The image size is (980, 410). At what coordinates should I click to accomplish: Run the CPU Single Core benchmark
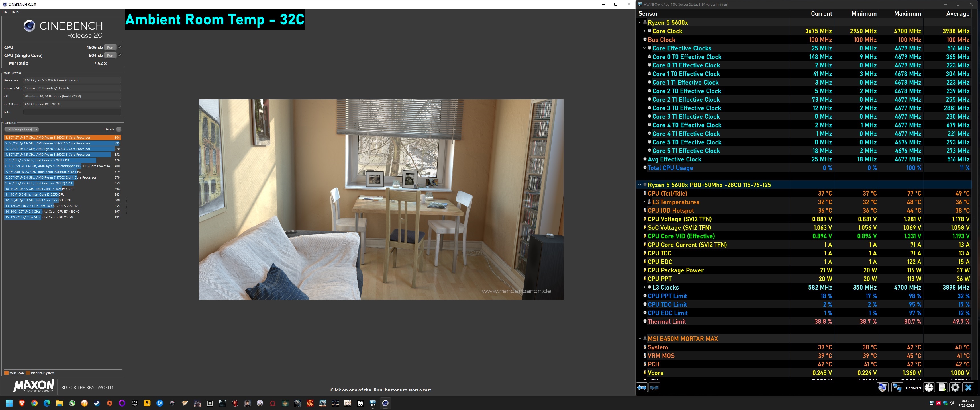[x=110, y=56]
